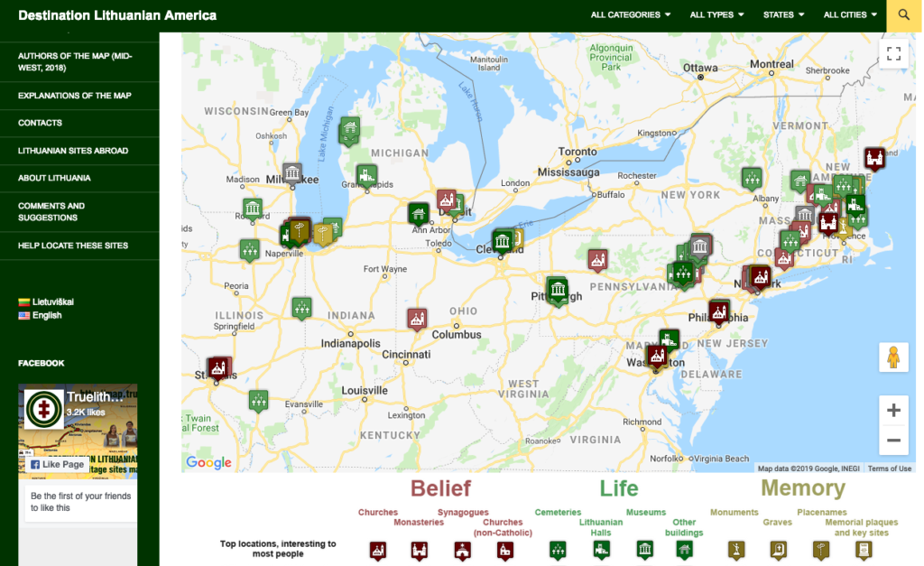Image resolution: width=924 pixels, height=566 pixels.
Task: Click the gray museum marker near Milwaukee
Action: [x=291, y=172]
